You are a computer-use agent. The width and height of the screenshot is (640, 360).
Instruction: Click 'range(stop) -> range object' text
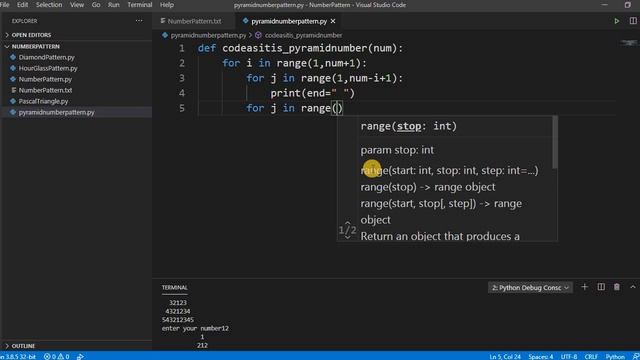tap(428, 187)
